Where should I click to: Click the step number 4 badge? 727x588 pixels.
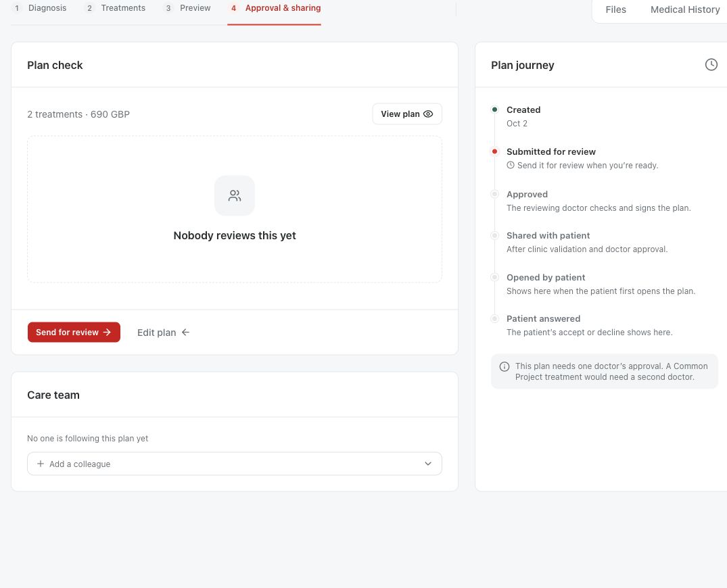click(x=234, y=8)
